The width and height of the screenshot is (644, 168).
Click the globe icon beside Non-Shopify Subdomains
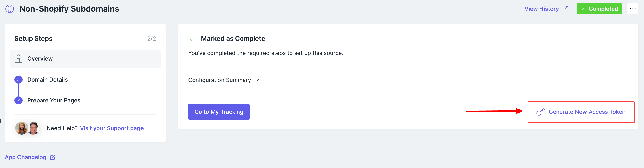coord(9,9)
